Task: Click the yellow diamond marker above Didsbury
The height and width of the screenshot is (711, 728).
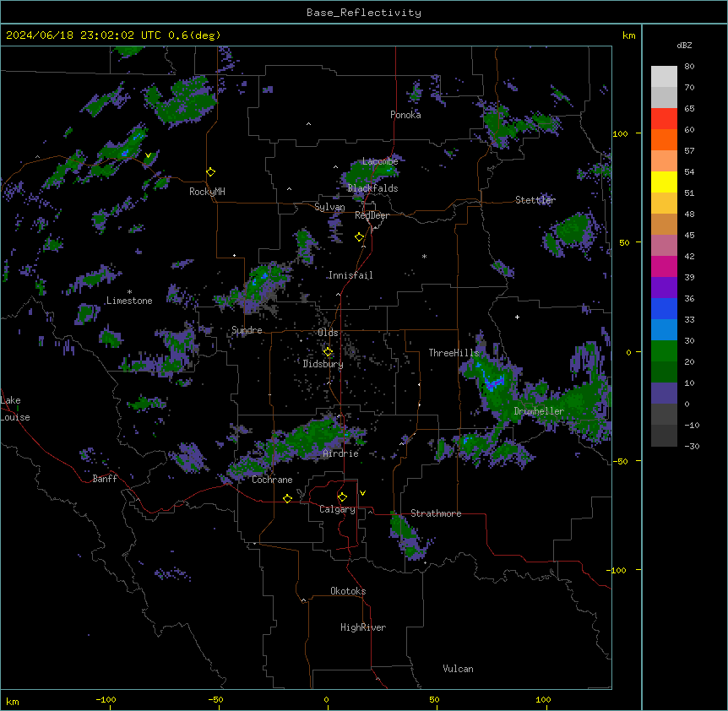Action: pyautogui.click(x=328, y=352)
